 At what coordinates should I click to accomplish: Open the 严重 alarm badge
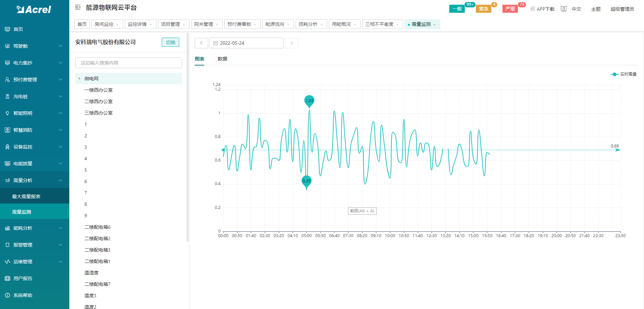point(510,9)
